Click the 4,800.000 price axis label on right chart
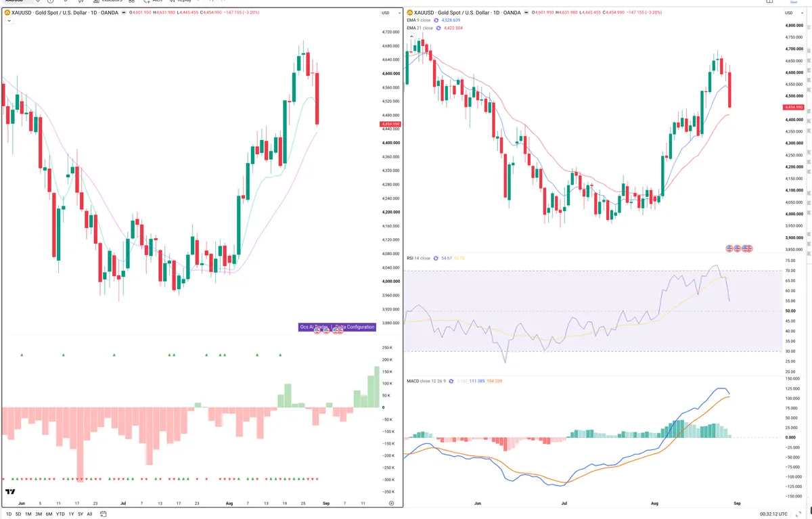 tap(794, 25)
